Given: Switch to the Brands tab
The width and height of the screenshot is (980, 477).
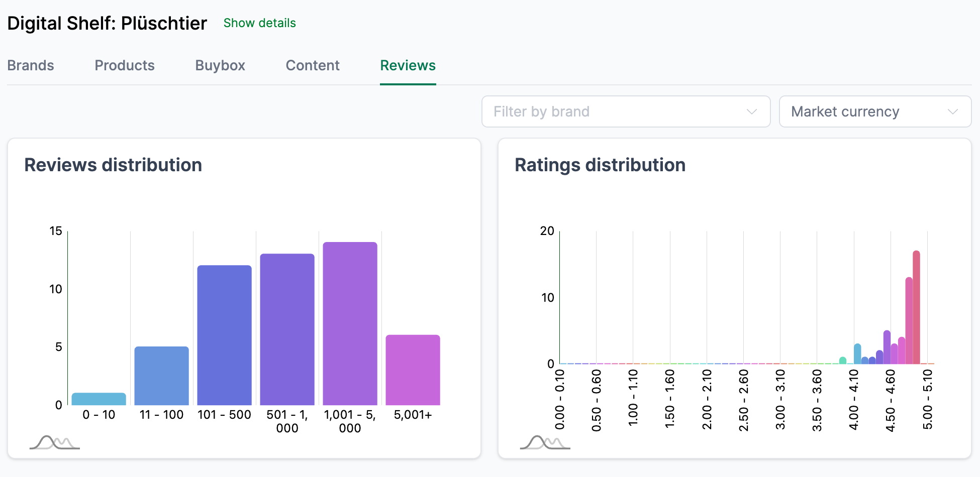Looking at the screenshot, I should (31, 65).
